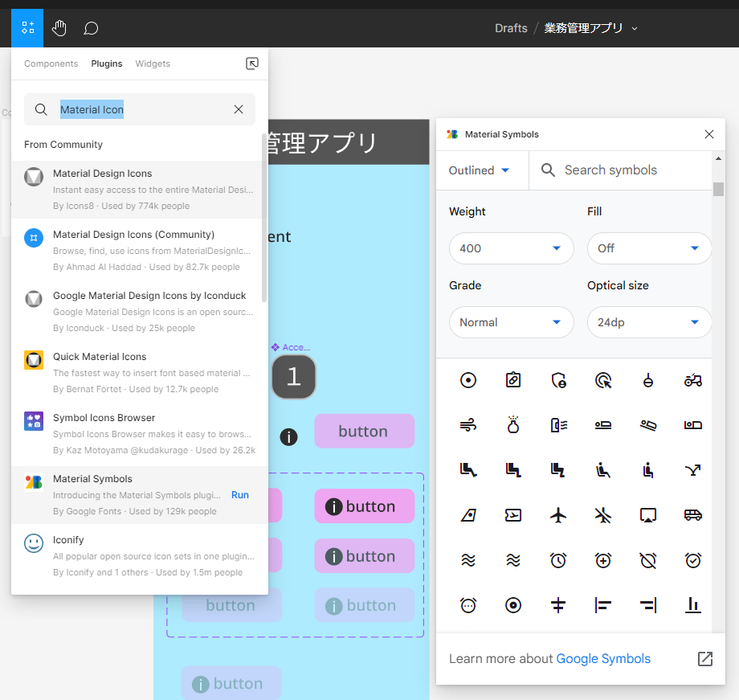Insert the align vertical bottom symbol

point(692,605)
